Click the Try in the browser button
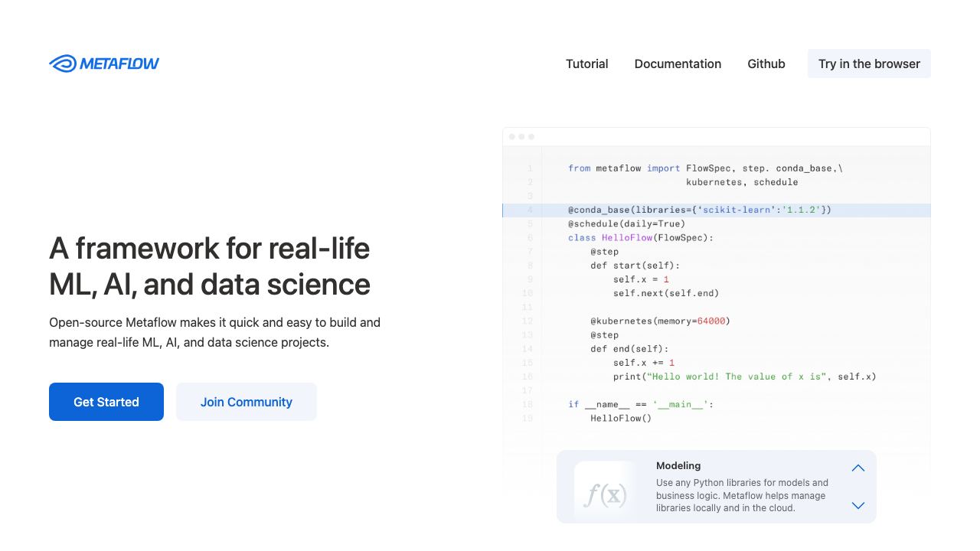The image size is (980, 551). (x=869, y=64)
